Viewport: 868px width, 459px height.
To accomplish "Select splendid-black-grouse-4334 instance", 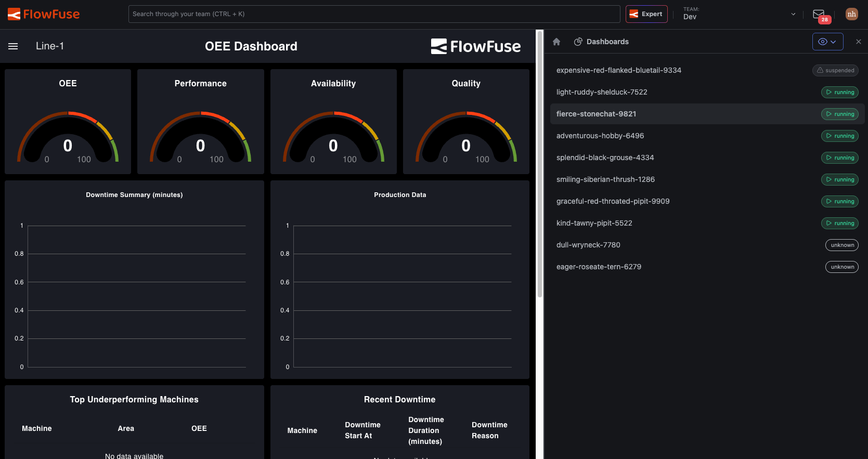I will (x=707, y=158).
